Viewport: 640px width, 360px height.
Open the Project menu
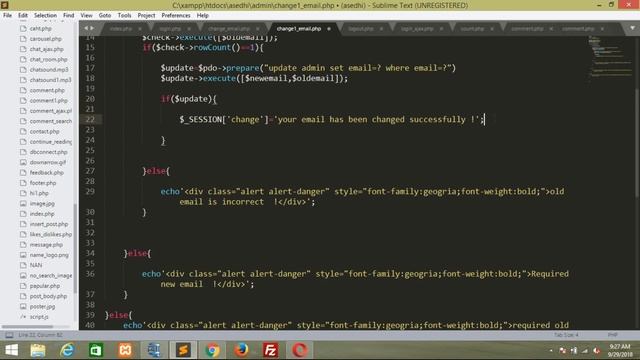[146, 15]
